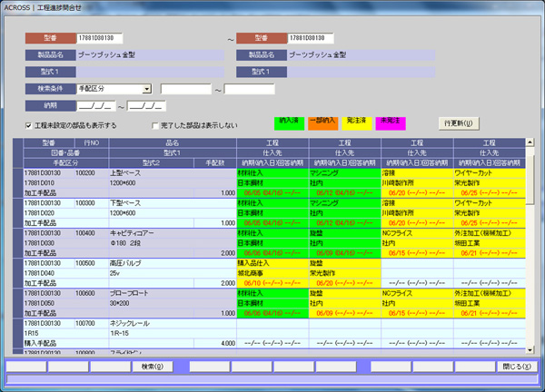The height and width of the screenshot is (392, 545).
Task: Click the 17881D050 part number cell
Action: pos(66,303)
